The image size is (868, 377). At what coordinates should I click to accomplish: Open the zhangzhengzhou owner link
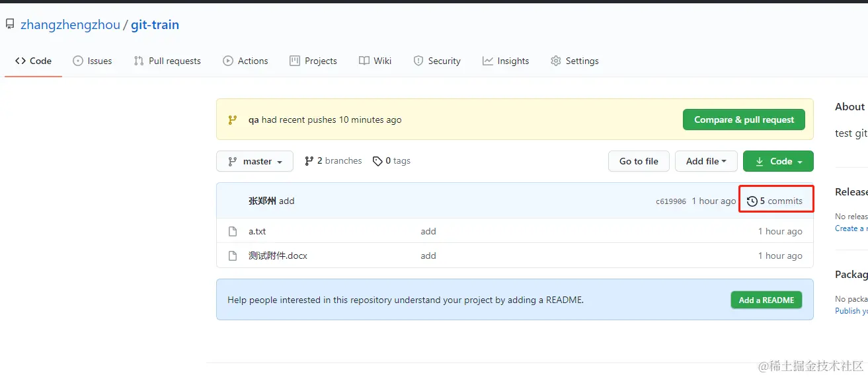coord(70,25)
